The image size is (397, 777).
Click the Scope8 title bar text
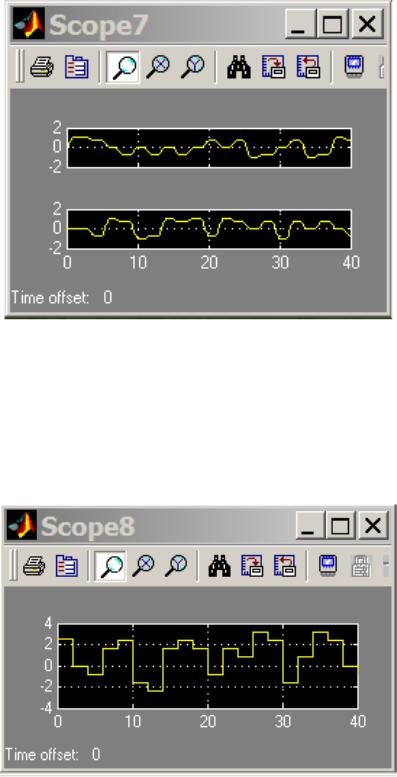coord(88,526)
